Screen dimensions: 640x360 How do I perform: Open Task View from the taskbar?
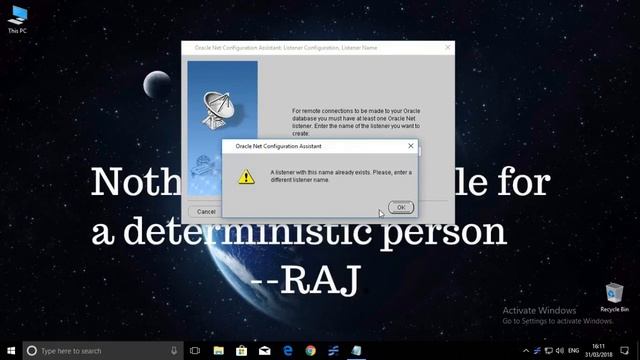pyautogui.click(x=195, y=351)
